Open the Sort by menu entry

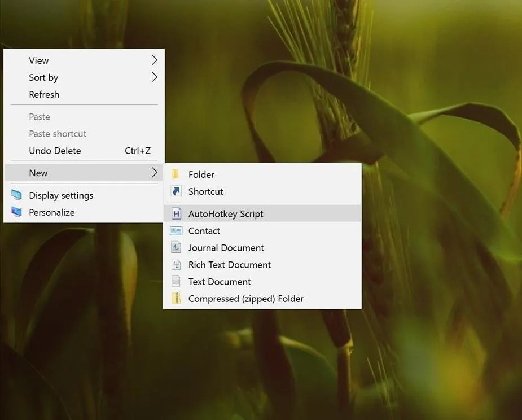click(84, 77)
